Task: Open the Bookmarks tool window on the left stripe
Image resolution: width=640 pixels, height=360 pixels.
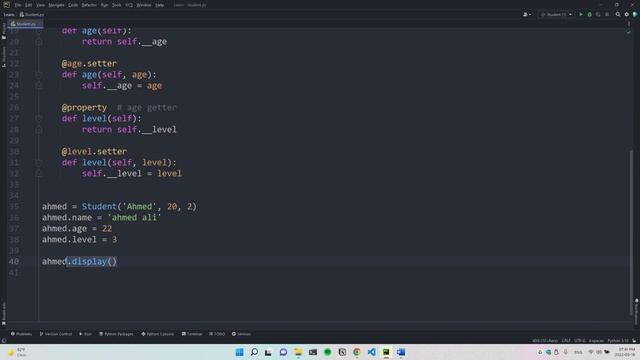Action: 4,313
